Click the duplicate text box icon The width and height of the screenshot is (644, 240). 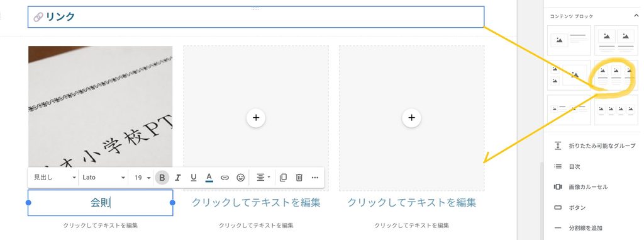point(283,178)
